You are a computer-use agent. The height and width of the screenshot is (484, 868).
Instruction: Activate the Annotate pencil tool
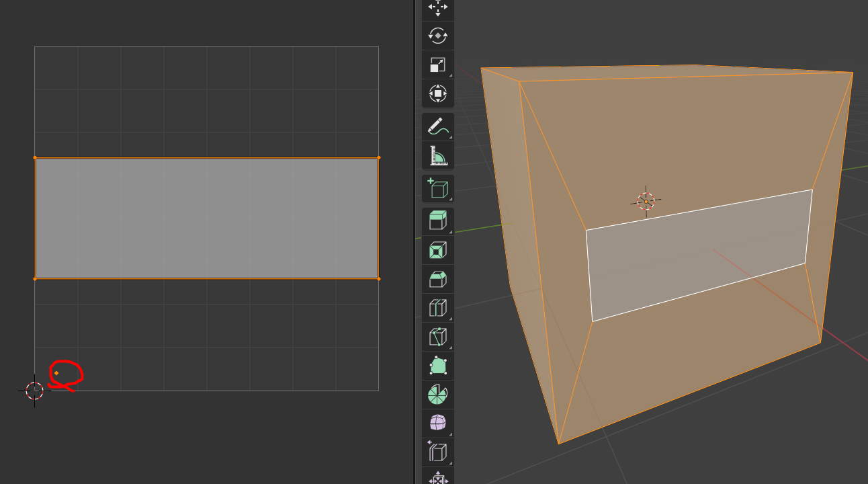(x=438, y=126)
